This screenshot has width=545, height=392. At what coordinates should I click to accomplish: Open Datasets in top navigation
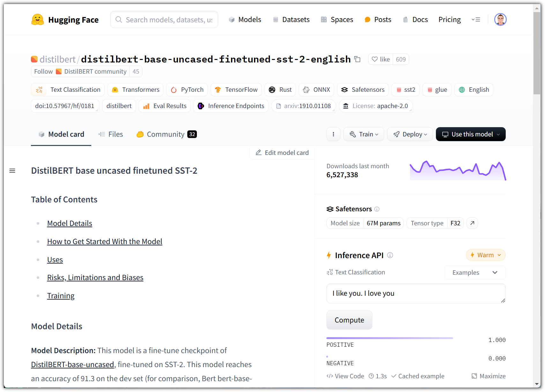pyautogui.click(x=291, y=19)
